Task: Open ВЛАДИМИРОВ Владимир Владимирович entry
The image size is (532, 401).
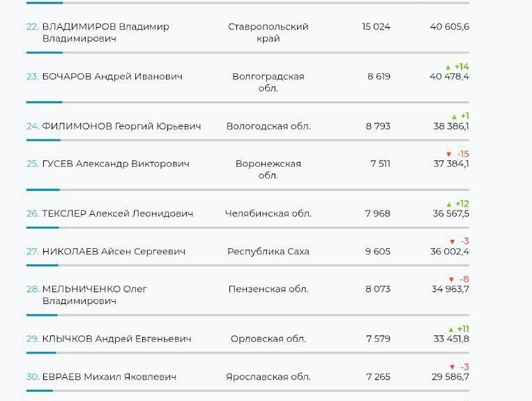Action: tap(105, 32)
